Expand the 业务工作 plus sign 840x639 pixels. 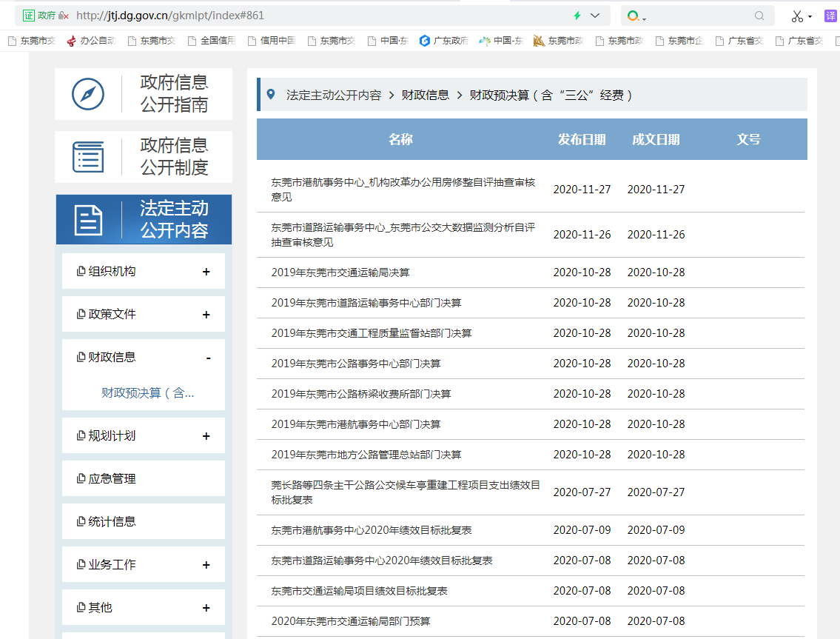tap(206, 565)
